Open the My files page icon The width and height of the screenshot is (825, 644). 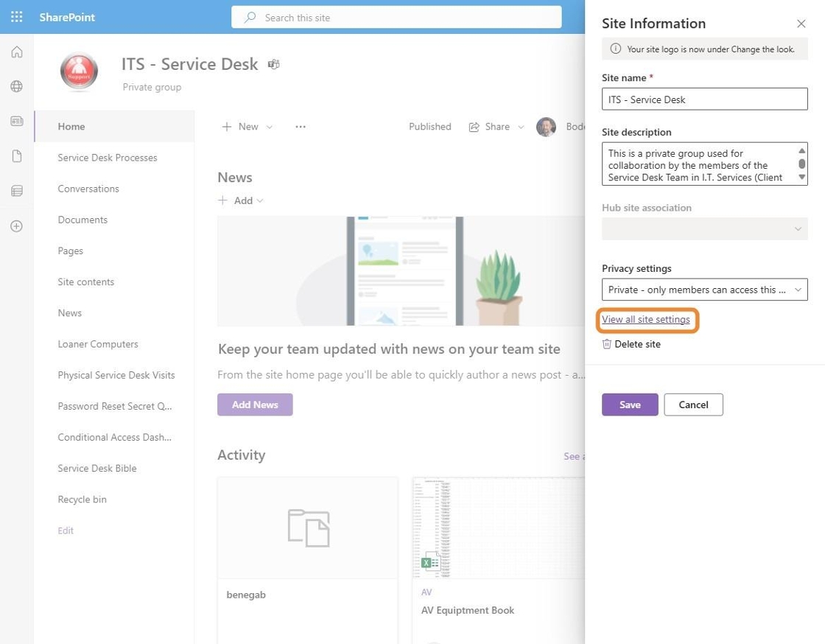[17, 156]
